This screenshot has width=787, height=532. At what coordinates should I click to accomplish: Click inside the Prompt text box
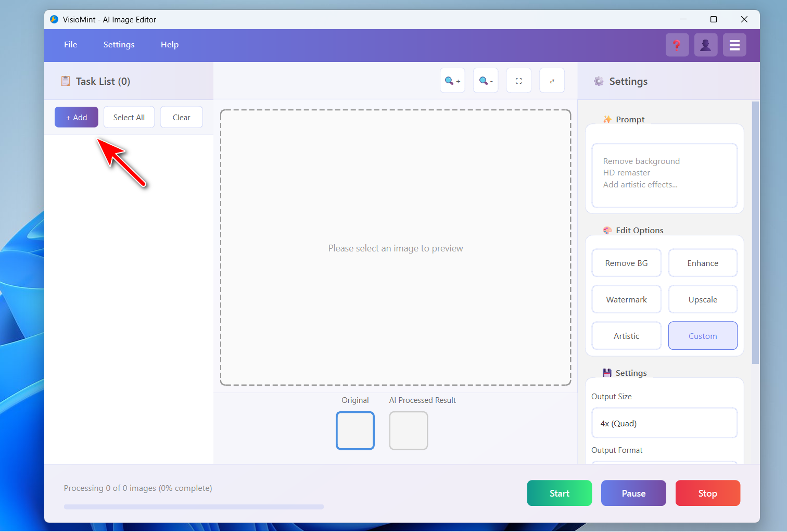coord(664,175)
